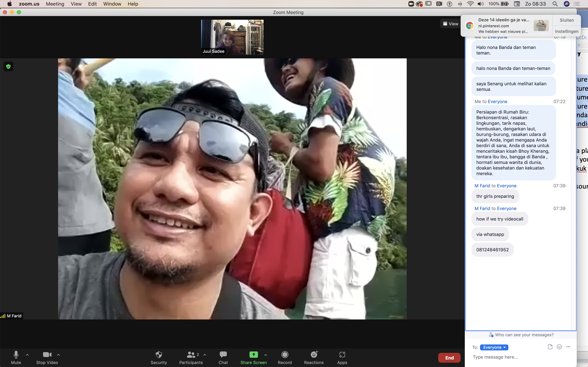Open the chat emoji picker

point(559,347)
